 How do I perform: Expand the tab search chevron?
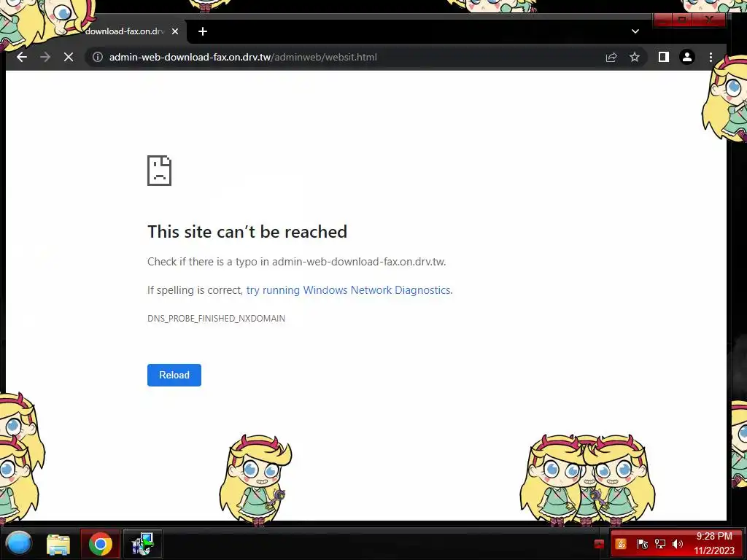[635, 31]
